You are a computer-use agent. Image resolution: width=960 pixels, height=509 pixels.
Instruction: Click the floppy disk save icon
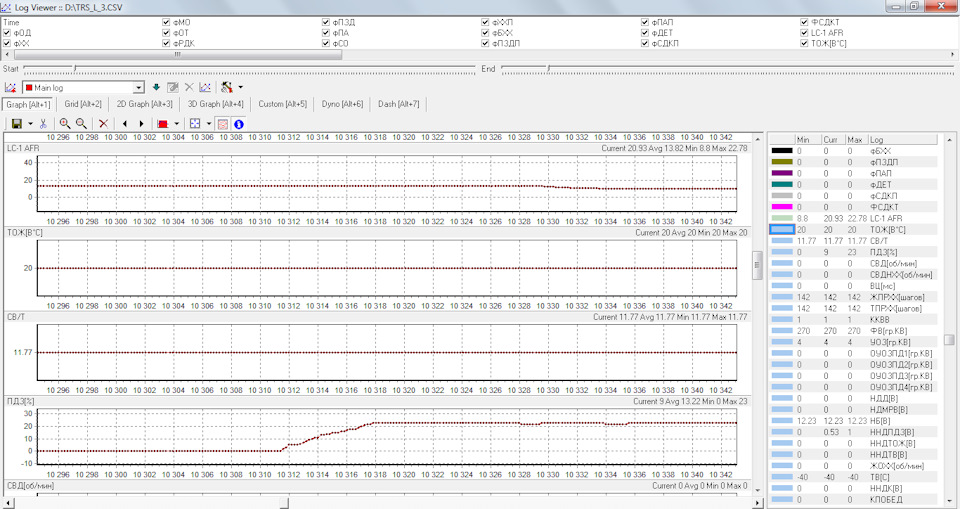(17, 124)
